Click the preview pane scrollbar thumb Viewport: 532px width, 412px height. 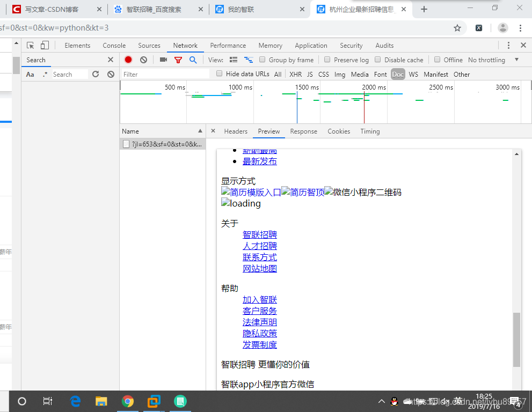pos(516,340)
